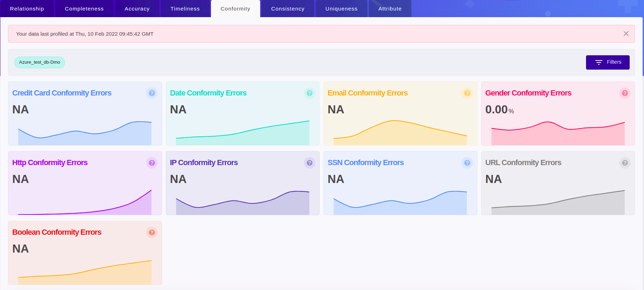The image size is (644, 290).
Task: Click help icon on Gender Conformity Errors
Action: [625, 93]
